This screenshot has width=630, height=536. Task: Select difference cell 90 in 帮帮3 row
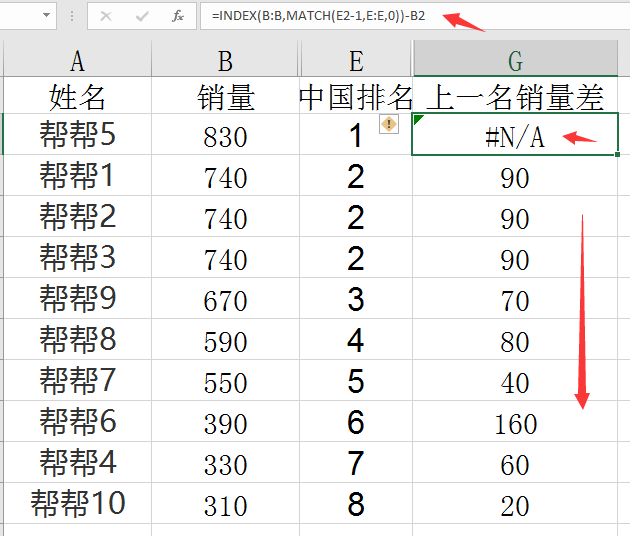click(515, 257)
